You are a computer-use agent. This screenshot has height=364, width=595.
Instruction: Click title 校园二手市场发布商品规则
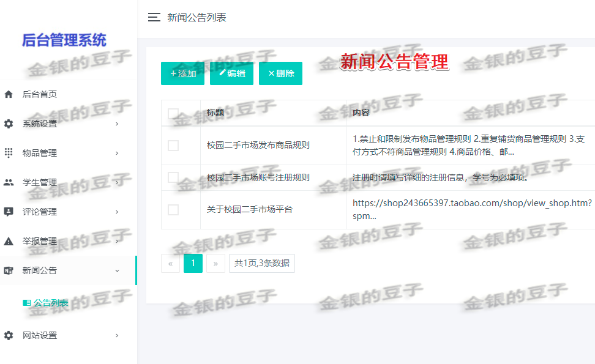[x=258, y=145]
